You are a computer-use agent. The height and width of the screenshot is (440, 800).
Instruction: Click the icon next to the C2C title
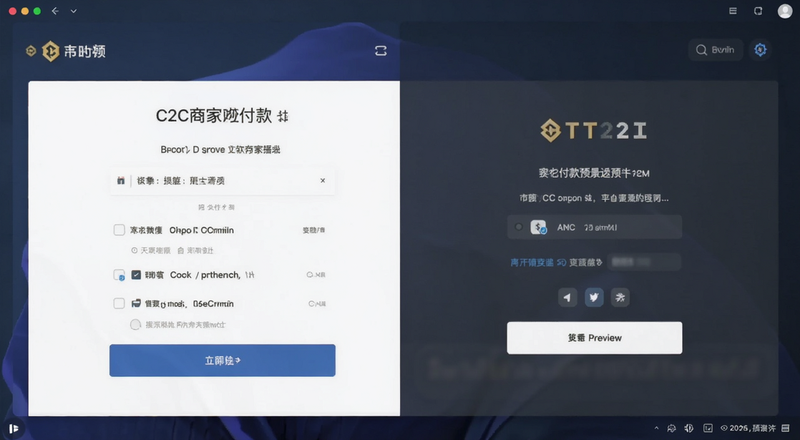(x=283, y=116)
